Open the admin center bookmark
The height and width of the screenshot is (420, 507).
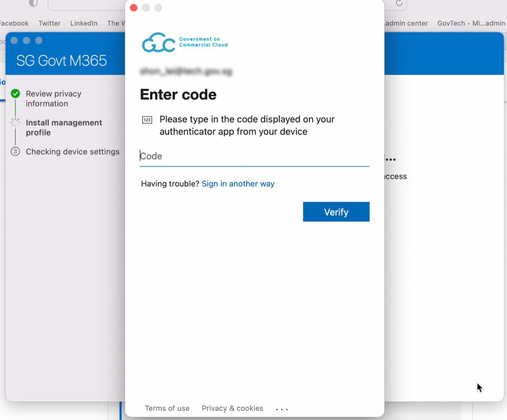406,23
